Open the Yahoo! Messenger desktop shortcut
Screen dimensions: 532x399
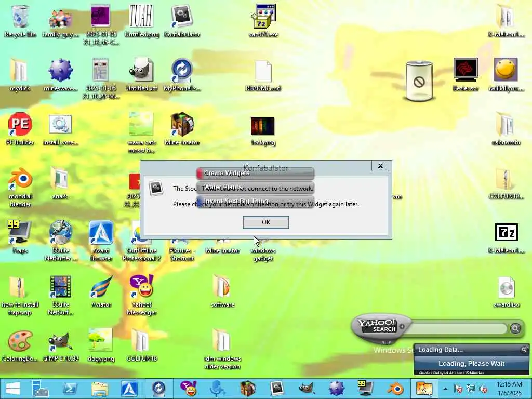[x=141, y=295]
